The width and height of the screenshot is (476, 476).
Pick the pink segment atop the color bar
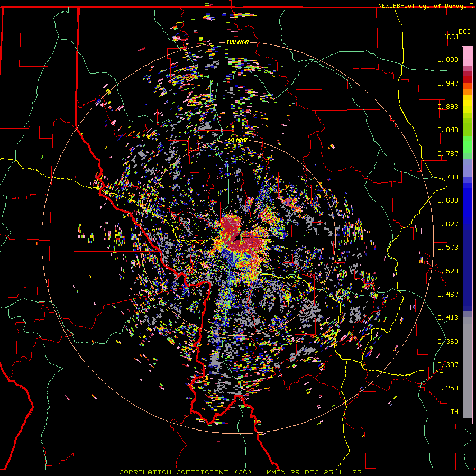pyautogui.click(x=467, y=56)
